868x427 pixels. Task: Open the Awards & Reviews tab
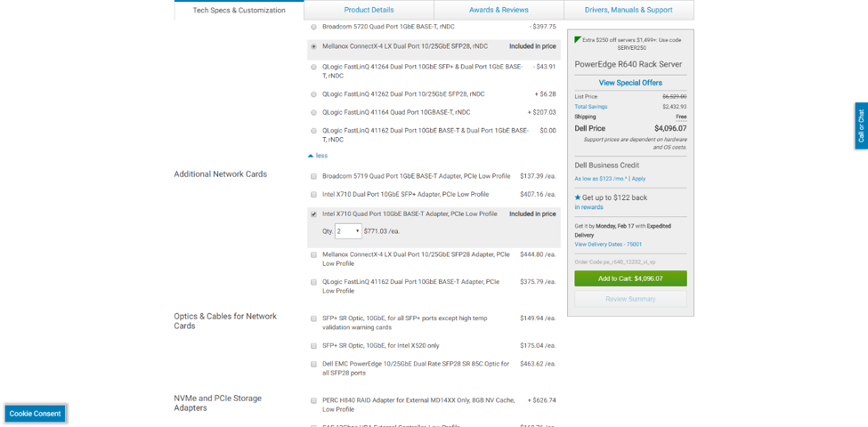[x=499, y=10]
